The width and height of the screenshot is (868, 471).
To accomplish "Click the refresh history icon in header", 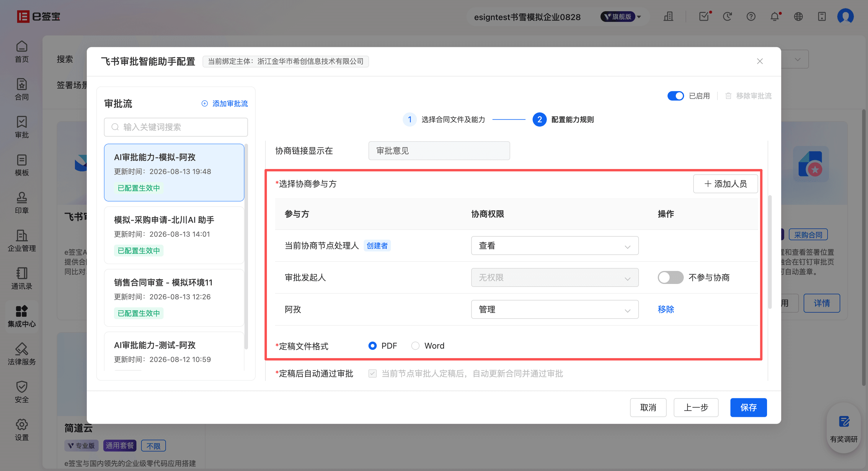I will pyautogui.click(x=727, y=16).
